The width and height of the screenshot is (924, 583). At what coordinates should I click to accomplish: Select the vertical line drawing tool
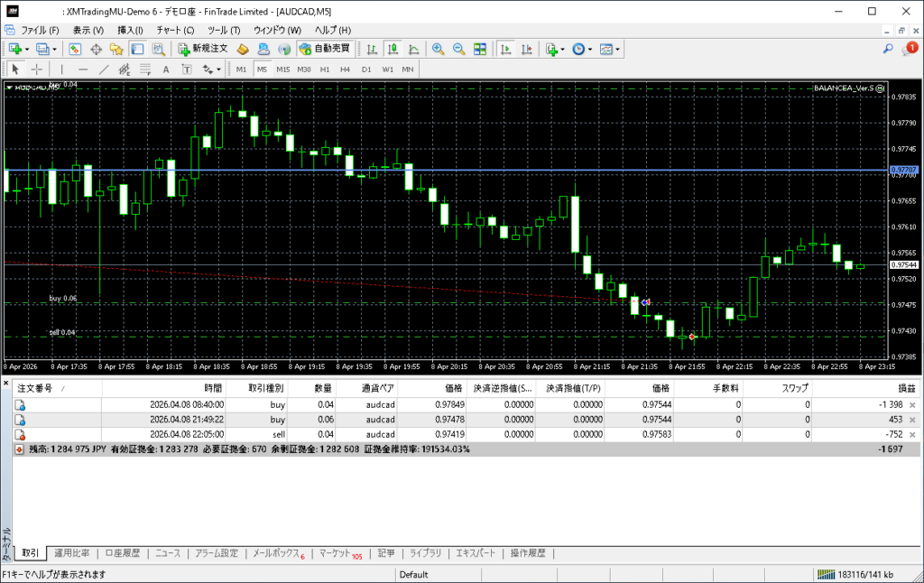(x=61, y=69)
